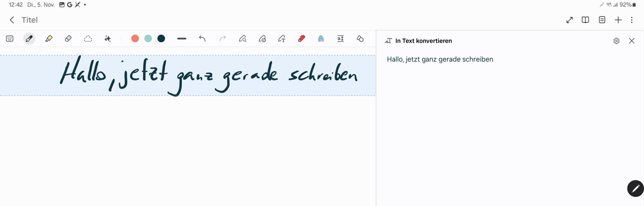Select the handwriting sparkle pen icon
Screen dimensions: 644x206
[243, 39]
